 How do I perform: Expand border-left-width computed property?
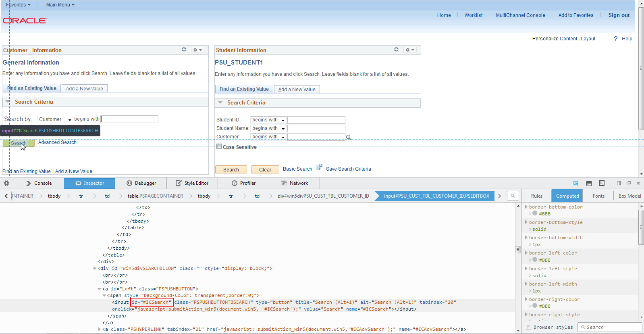526,284
